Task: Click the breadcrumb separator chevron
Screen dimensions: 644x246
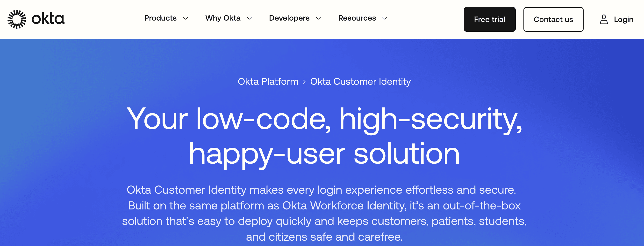Action: click(305, 81)
